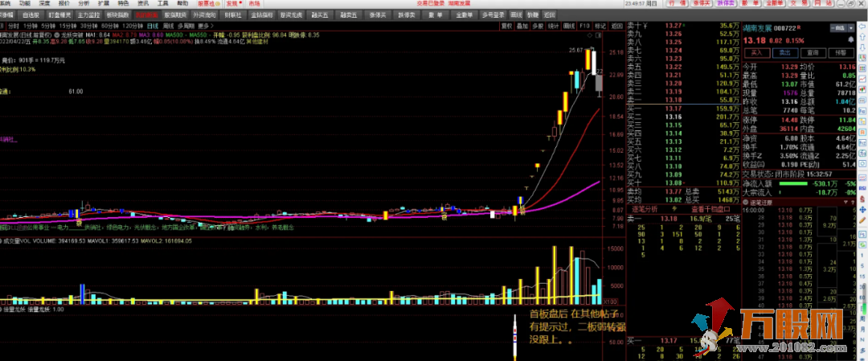Image resolution: width=868 pixels, height=361 pixels.
Task: Switch chart to 1分钟 period
Action: tap(30, 26)
